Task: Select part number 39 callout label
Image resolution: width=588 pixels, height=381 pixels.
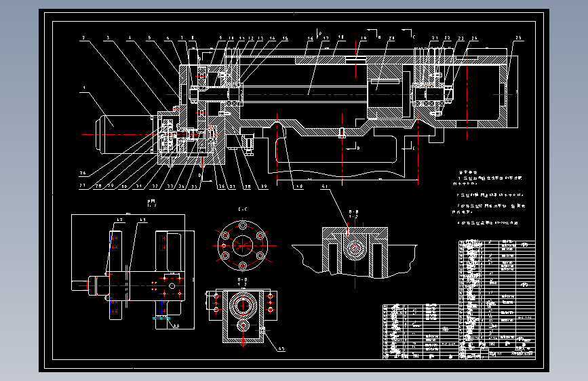Action: pyautogui.click(x=264, y=186)
